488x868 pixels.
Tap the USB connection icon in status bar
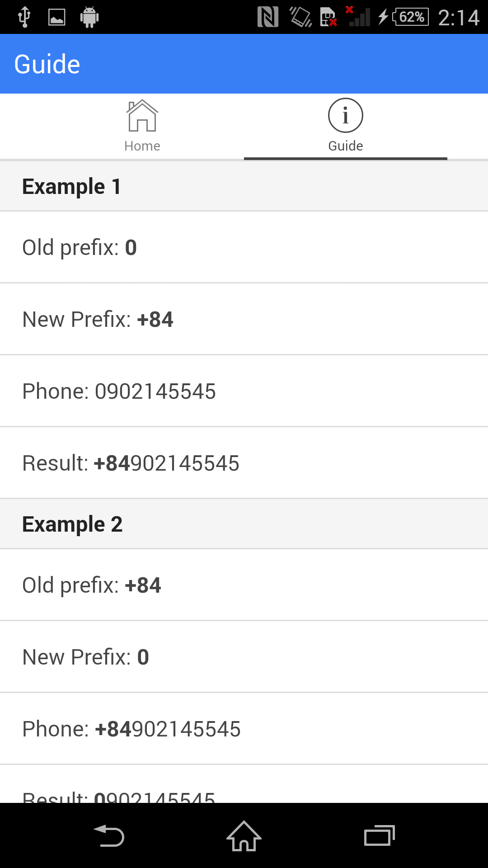(x=24, y=17)
